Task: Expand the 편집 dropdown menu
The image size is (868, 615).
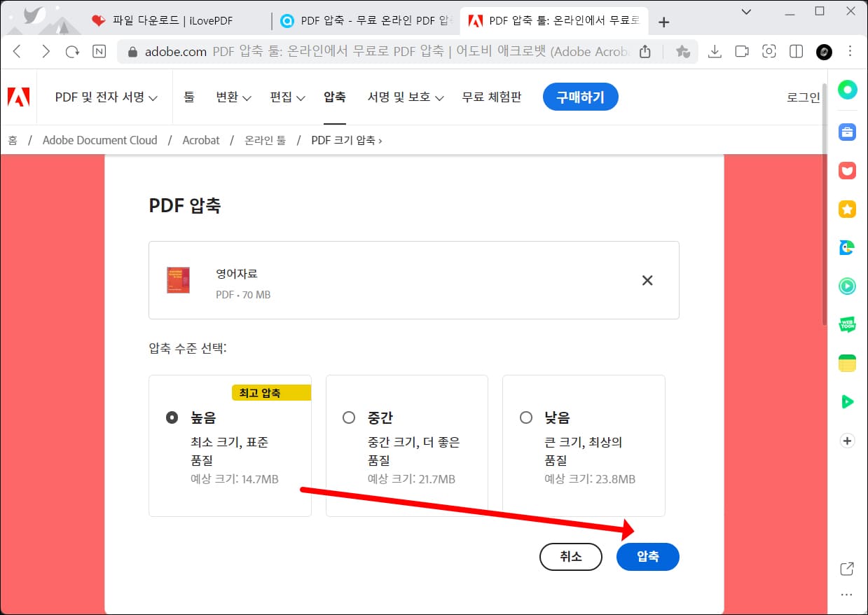Action: tap(286, 97)
